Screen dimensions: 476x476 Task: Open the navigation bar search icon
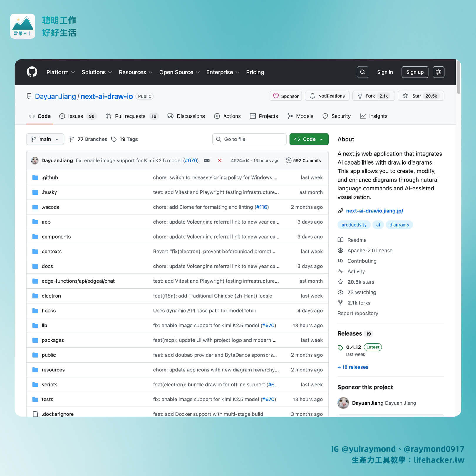[x=363, y=72]
